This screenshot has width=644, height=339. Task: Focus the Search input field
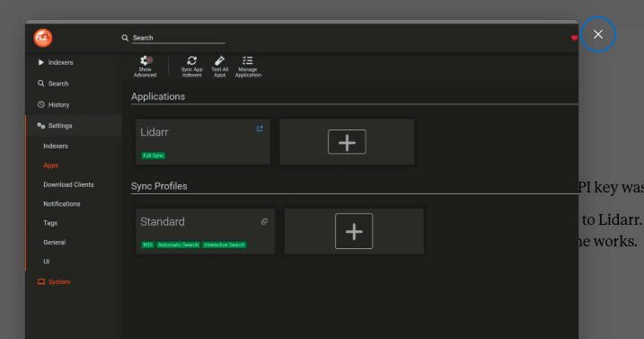[178, 38]
